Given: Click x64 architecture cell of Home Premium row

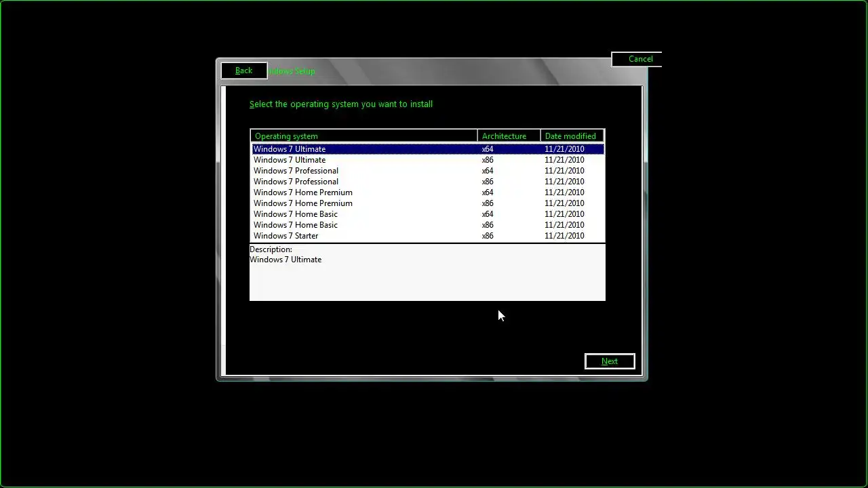Looking at the screenshot, I should pos(488,192).
